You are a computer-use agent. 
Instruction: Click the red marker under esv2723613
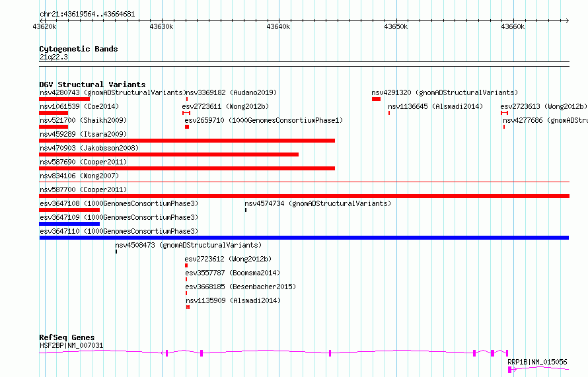click(504, 113)
